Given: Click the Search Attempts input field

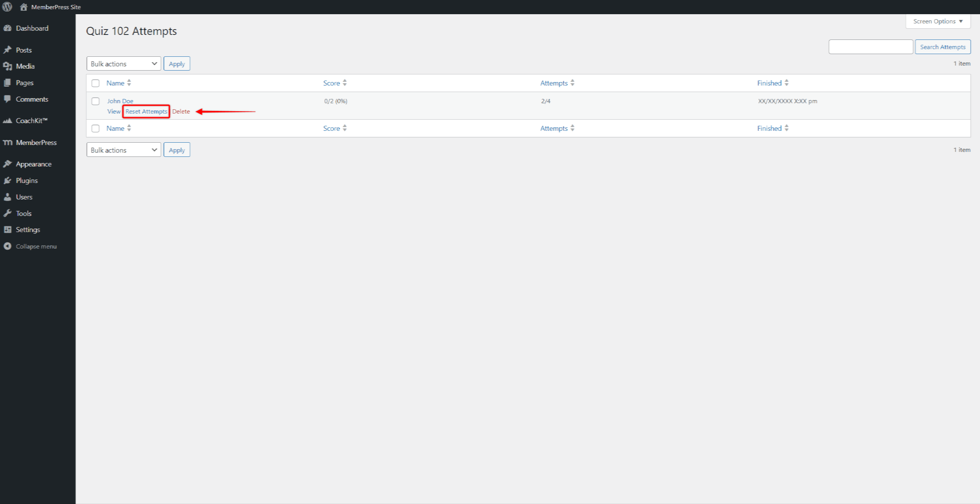Looking at the screenshot, I should point(870,46).
